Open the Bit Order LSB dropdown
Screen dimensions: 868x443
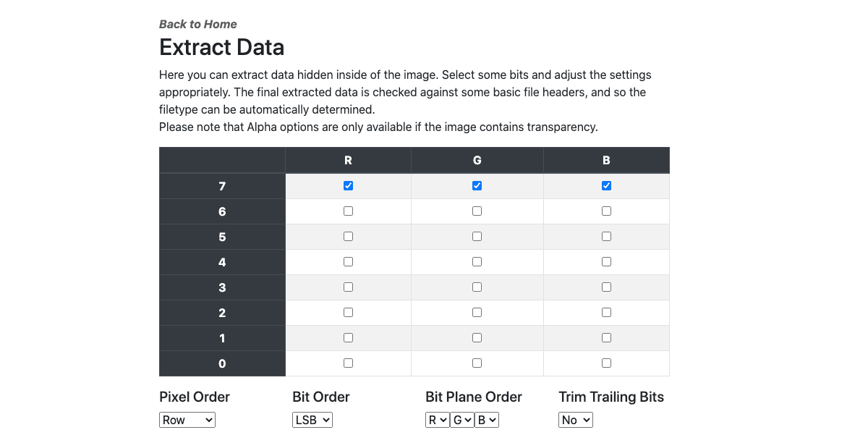pos(312,420)
